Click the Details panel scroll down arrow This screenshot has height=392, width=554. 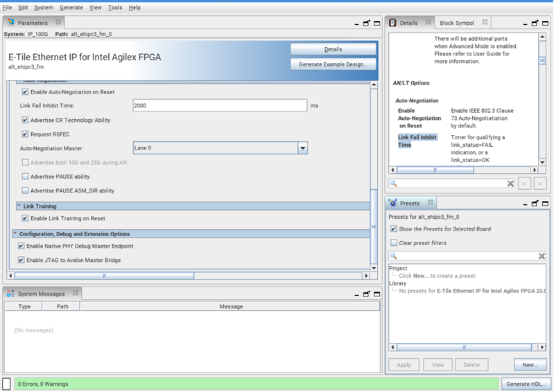(542, 162)
